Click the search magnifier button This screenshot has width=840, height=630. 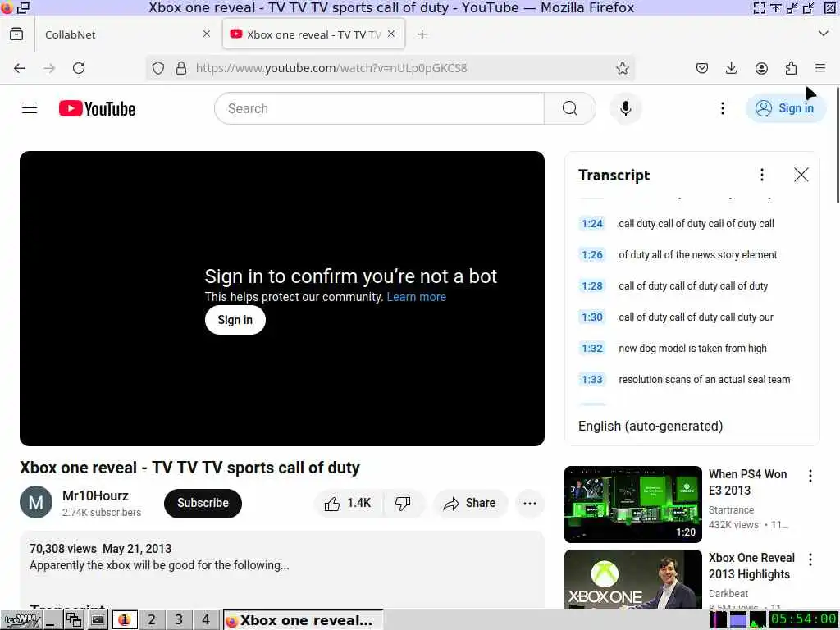coord(570,108)
